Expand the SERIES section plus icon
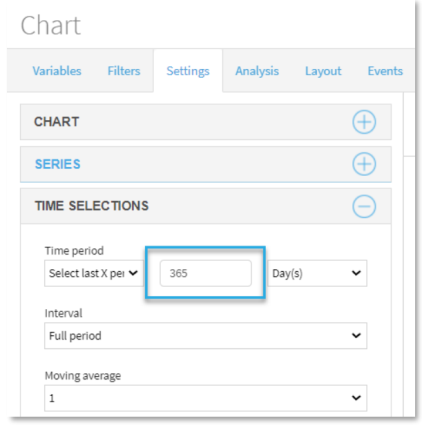The width and height of the screenshot is (422, 425). coord(364,164)
